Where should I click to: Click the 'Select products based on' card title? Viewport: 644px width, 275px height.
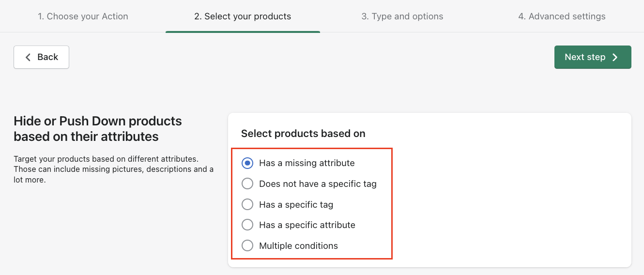pos(303,134)
